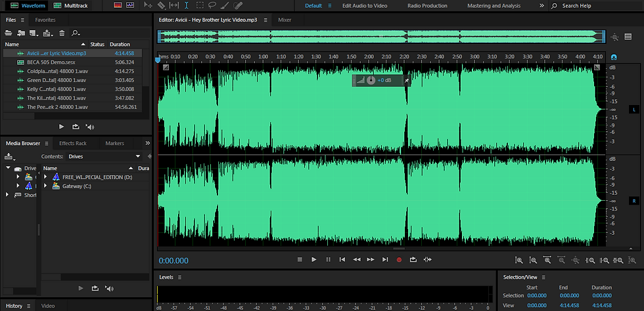Select the Radio Production workspace
Image resolution: width=644 pixels, height=311 pixels.
427,5
